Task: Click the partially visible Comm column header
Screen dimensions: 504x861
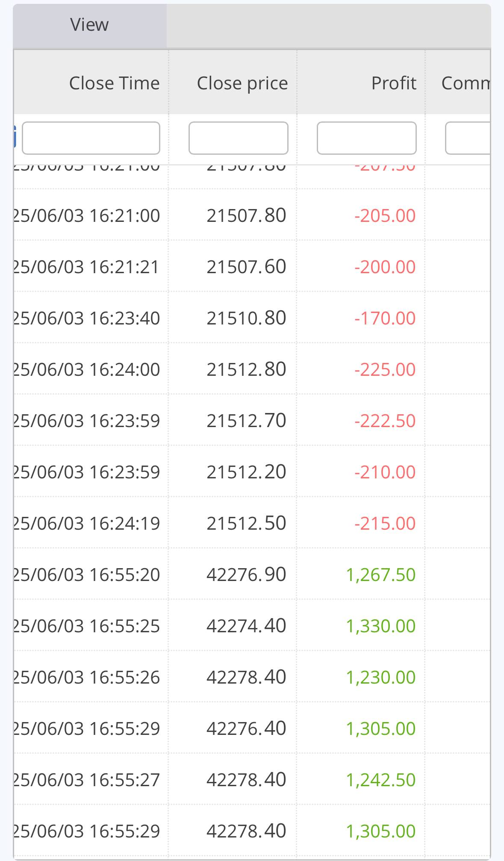Action: point(465,83)
